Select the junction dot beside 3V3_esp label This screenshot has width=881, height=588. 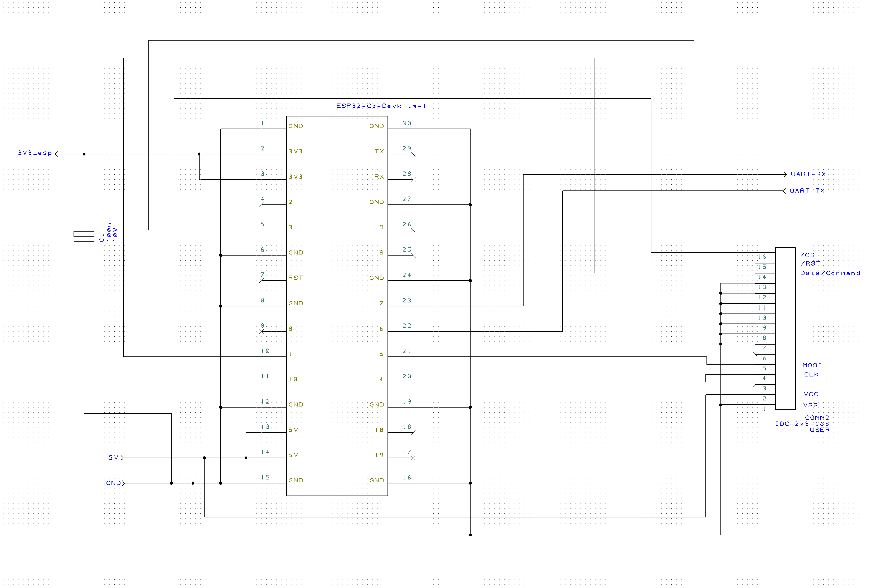pos(84,154)
